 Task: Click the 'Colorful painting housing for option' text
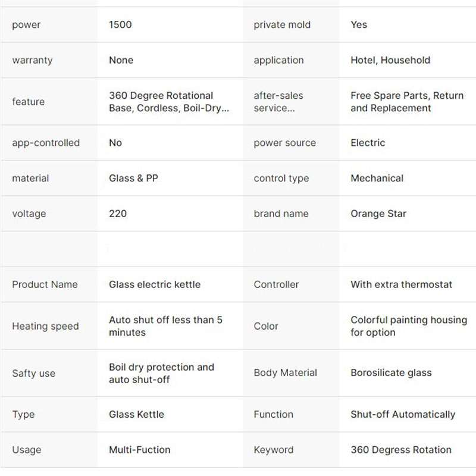coord(409,326)
